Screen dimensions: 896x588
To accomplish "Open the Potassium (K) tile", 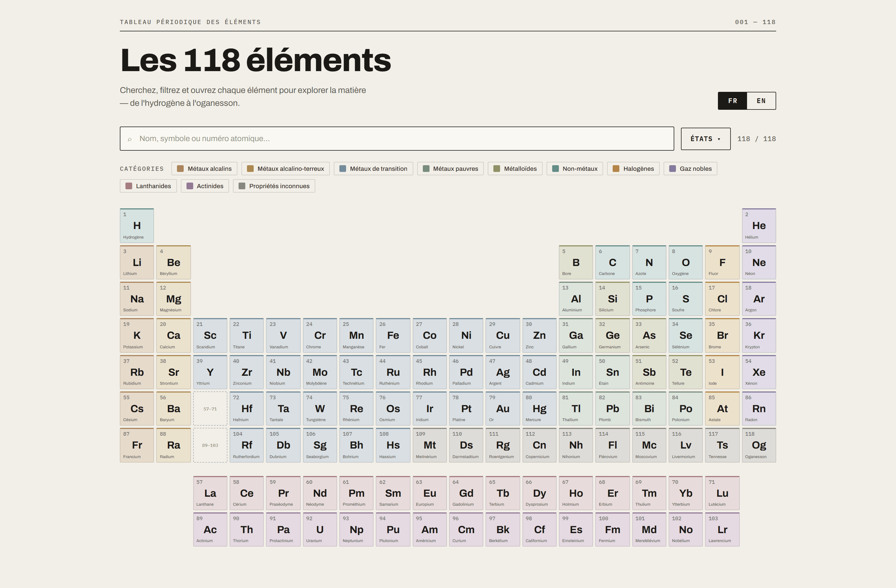I will [x=137, y=335].
